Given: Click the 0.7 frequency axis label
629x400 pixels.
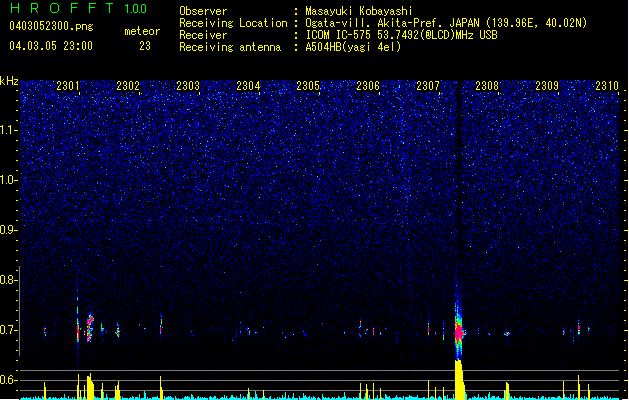Looking at the screenshot, I should point(8,330).
